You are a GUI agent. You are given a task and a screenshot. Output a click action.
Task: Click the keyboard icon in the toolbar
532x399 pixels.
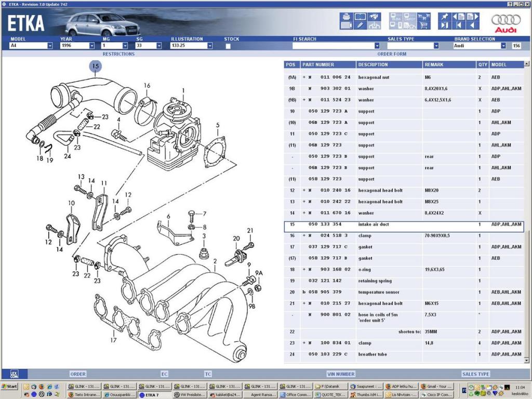point(346,25)
